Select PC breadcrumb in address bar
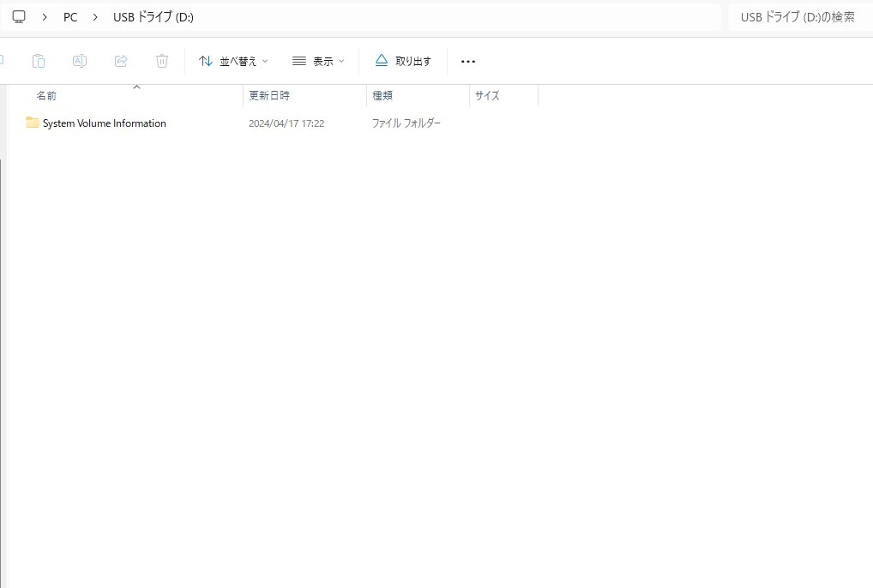This screenshot has width=873, height=588. 70,17
